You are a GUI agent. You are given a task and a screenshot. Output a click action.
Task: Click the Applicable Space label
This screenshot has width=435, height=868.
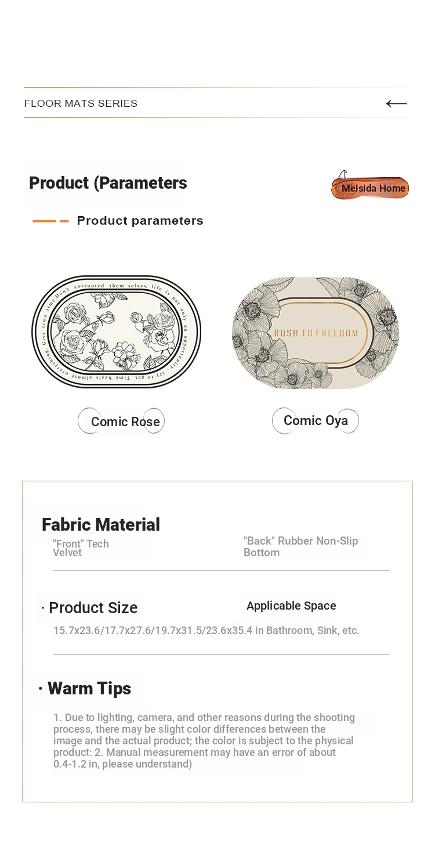pos(291,606)
